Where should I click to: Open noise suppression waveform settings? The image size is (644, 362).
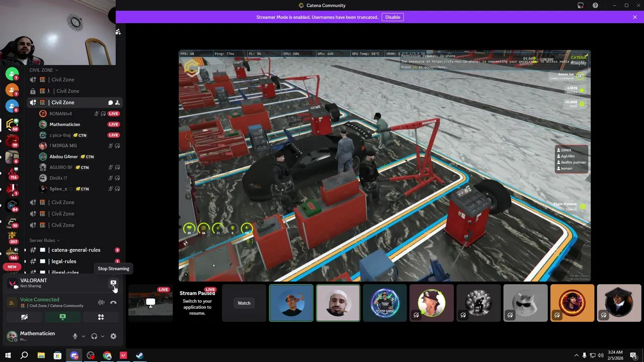[101, 302]
